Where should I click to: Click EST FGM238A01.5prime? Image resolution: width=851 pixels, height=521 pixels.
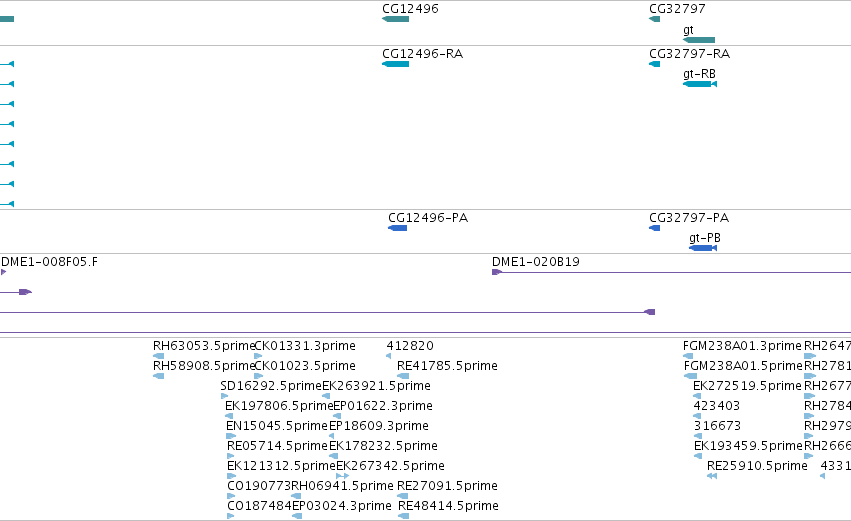[x=743, y=366]
